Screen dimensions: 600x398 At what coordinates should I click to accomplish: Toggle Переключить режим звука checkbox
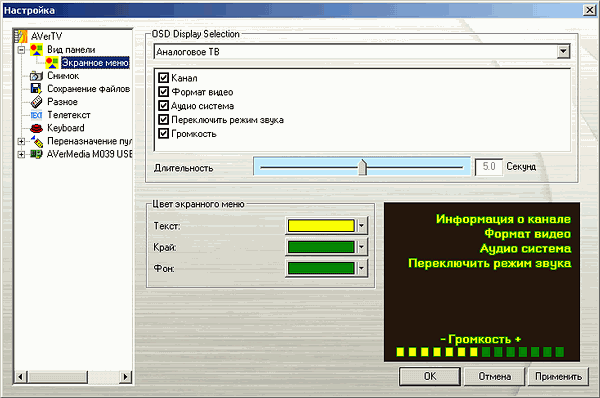163,120
